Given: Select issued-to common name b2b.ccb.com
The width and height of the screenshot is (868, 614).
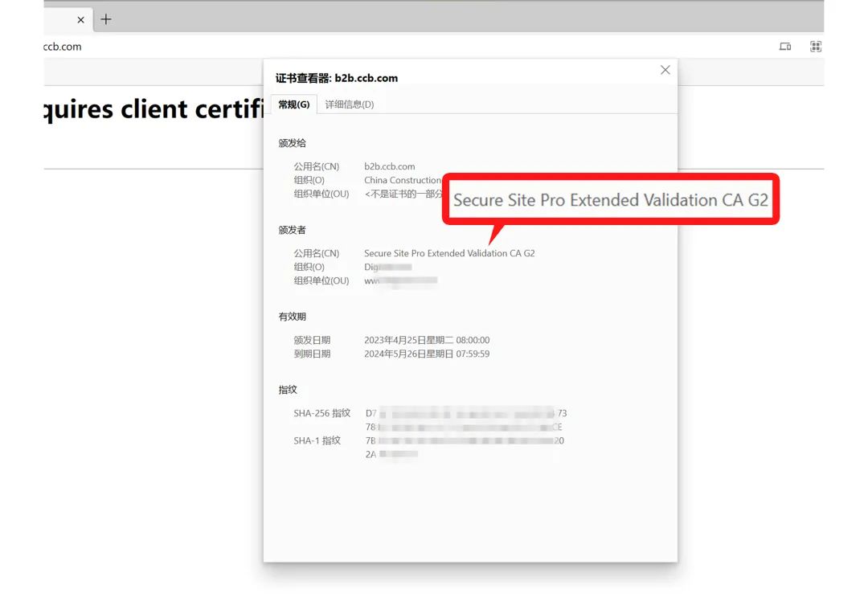Looking at the screenshot, I should pyautogui.click(x=389, y=166).
